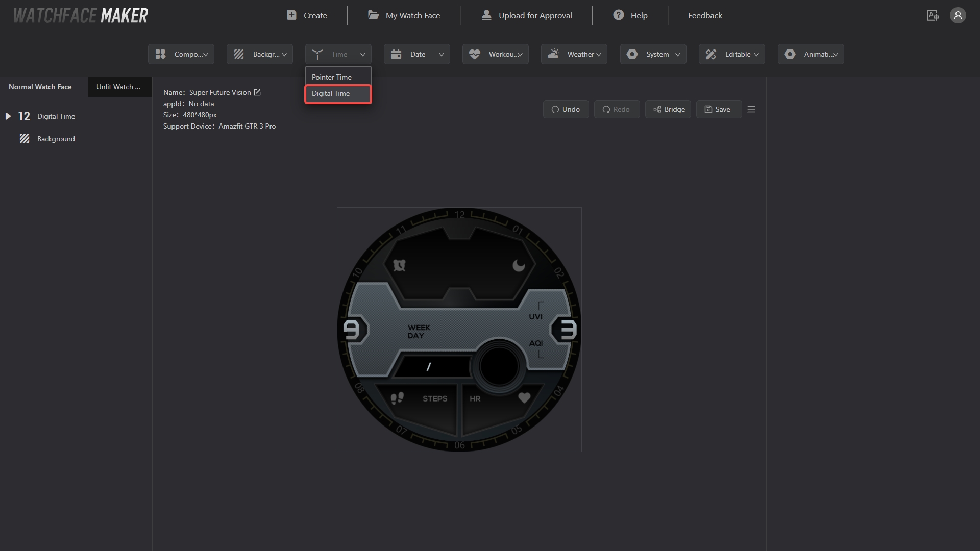Open the Weather dropdown menu
Image resolution: width=980 pixels, height=551 pixels.
pyautogui.click(x=574, y=54)
